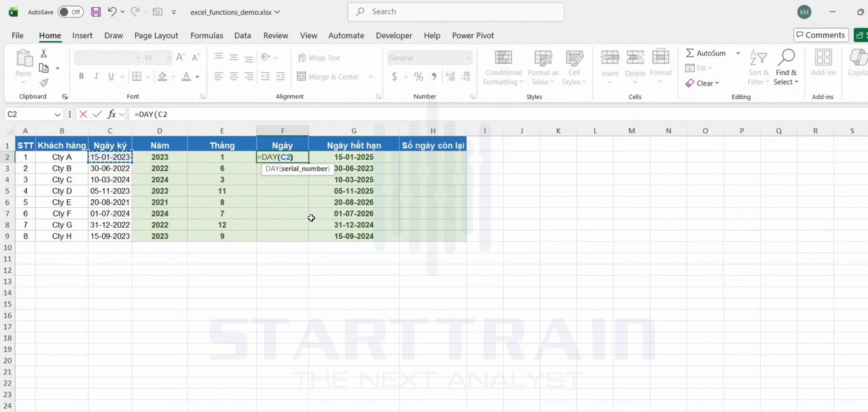Viewport: 868px width, 412px height.
Task: Click the Comments button
Action: tap(821, 35)
